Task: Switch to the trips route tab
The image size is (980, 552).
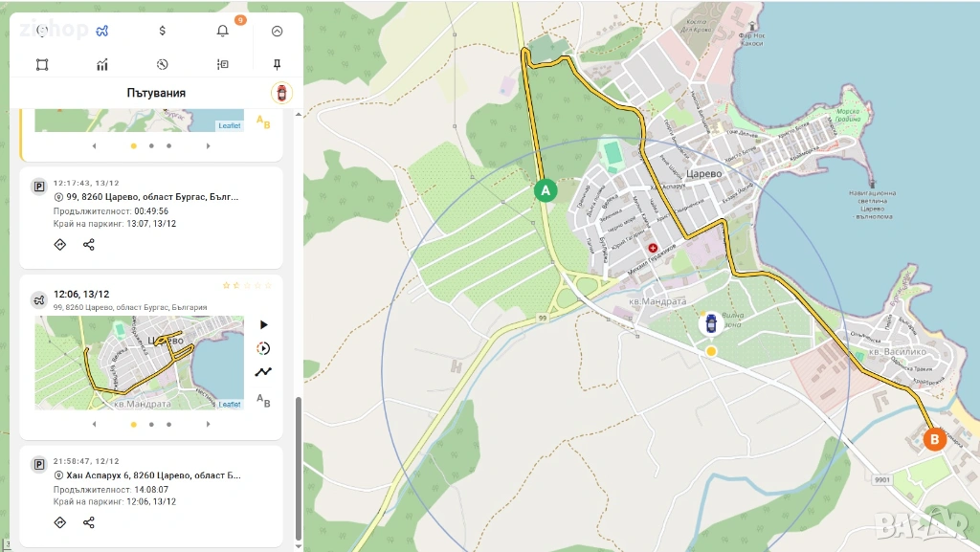Action: click(x=101, y=31)
